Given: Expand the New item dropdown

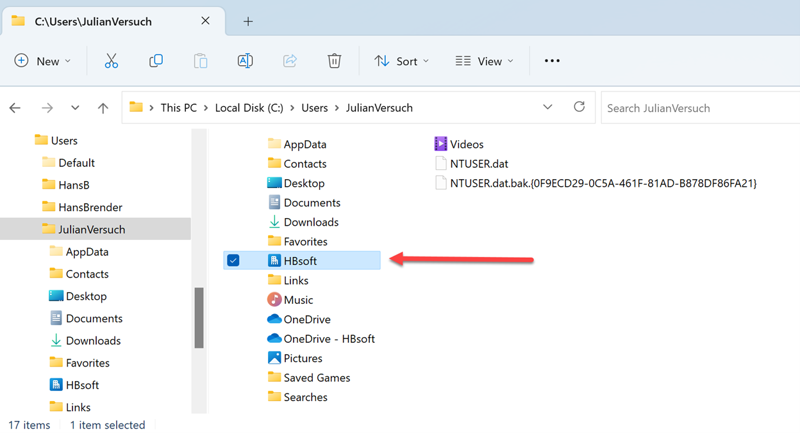Looking at the screenshot, I should click(42, 61).
